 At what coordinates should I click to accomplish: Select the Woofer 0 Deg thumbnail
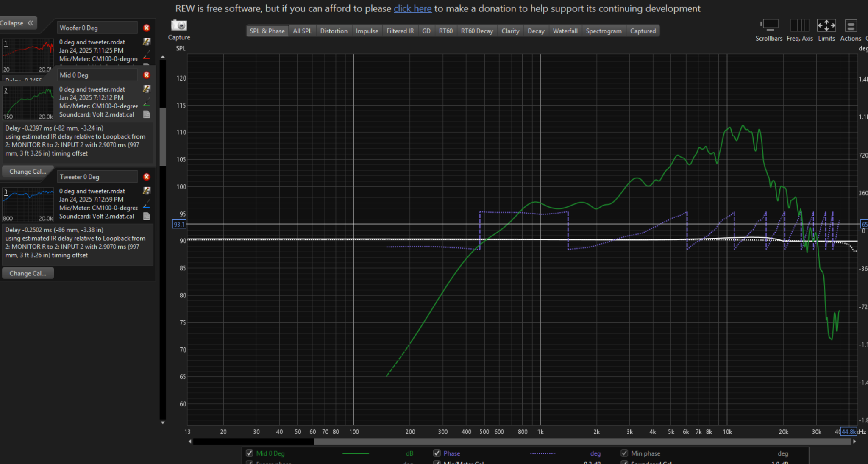coord(28,56)
